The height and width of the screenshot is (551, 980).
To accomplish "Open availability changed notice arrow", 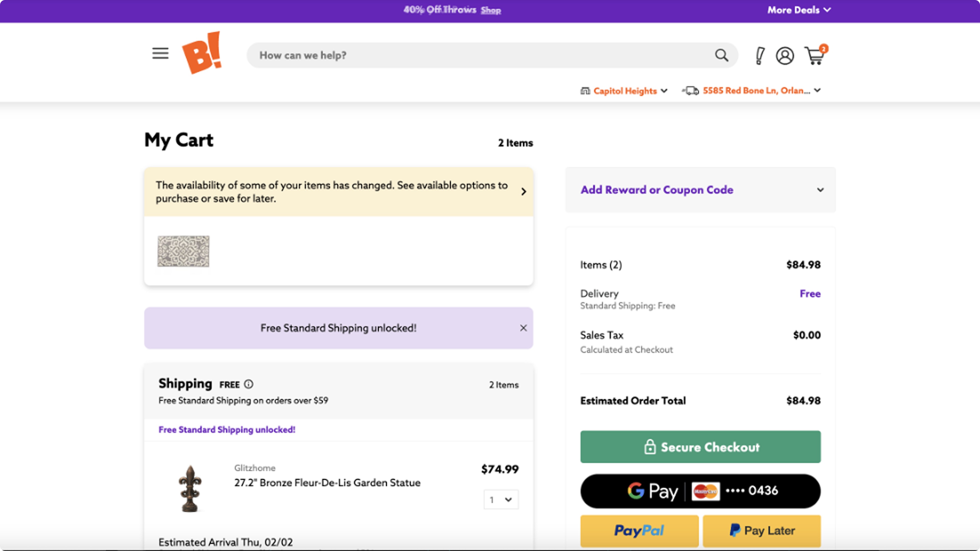I will point(523,191).
